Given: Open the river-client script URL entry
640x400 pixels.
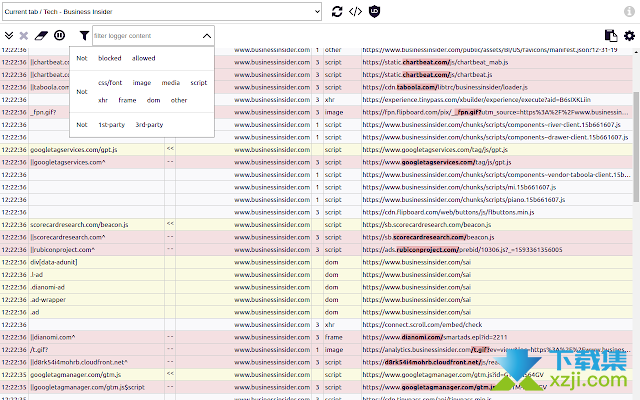Looking at the screenshot, I should click(x=491, y=125).
